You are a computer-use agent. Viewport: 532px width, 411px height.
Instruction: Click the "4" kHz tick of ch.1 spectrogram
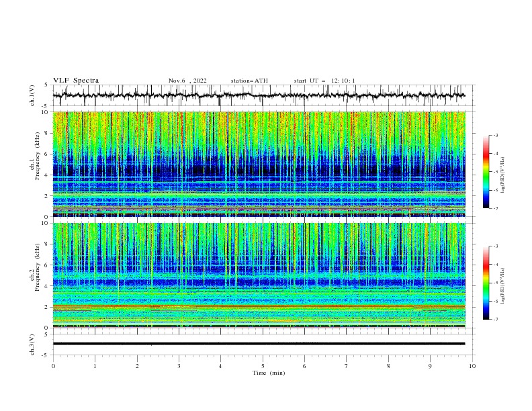click(47, 175)
